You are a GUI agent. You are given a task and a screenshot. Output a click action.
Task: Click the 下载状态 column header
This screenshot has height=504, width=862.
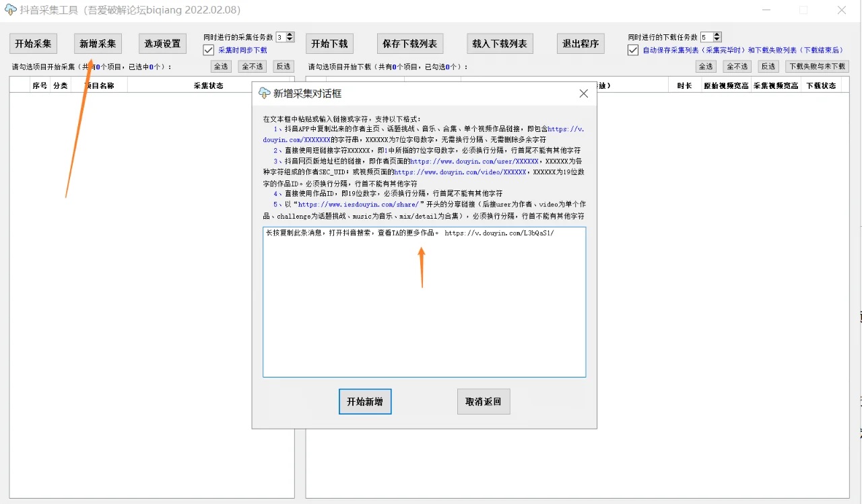(x=821, y=85)
